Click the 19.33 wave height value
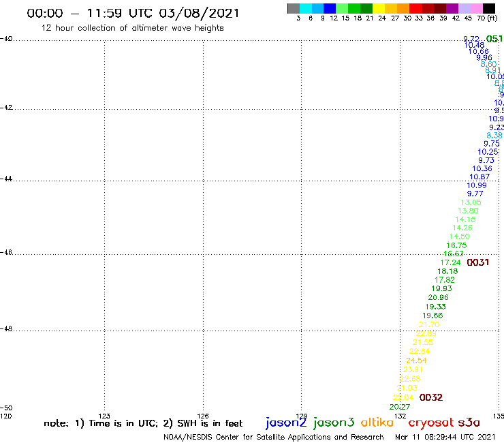This screenshot has width=504, height=443. pos(436,307)
